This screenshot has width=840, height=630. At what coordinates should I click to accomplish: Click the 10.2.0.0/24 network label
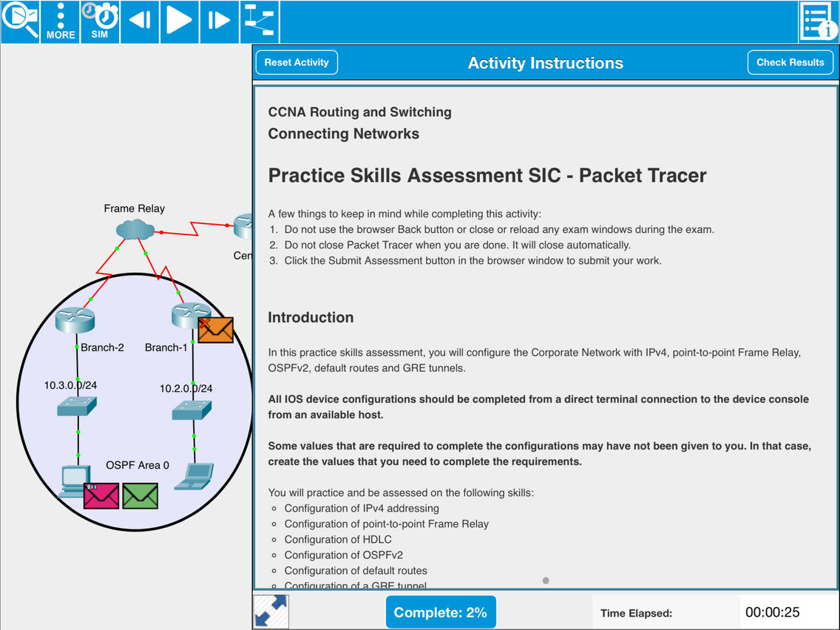tap(186, 388)
